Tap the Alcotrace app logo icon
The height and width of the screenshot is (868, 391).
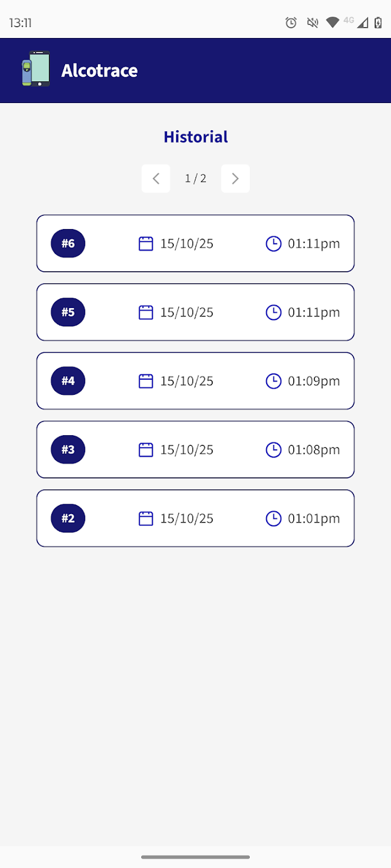pos(36,69)
